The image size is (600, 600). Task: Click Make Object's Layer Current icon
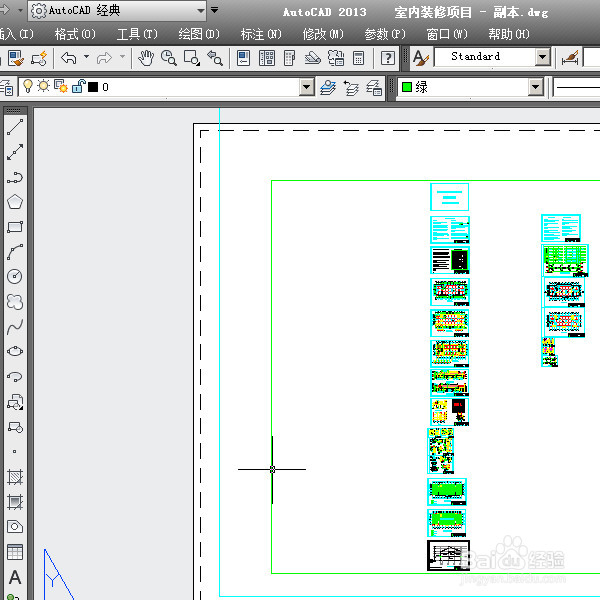[x=328, y=88]
